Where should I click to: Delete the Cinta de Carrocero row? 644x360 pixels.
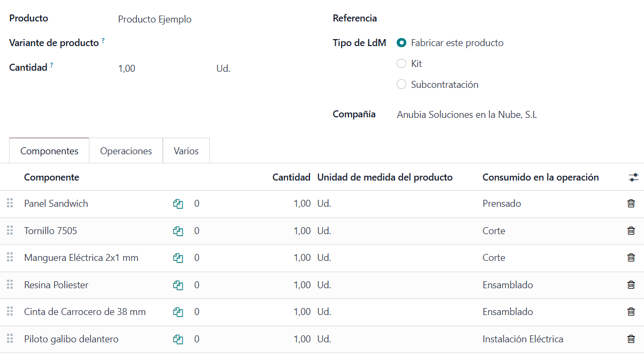click(631, 312)
